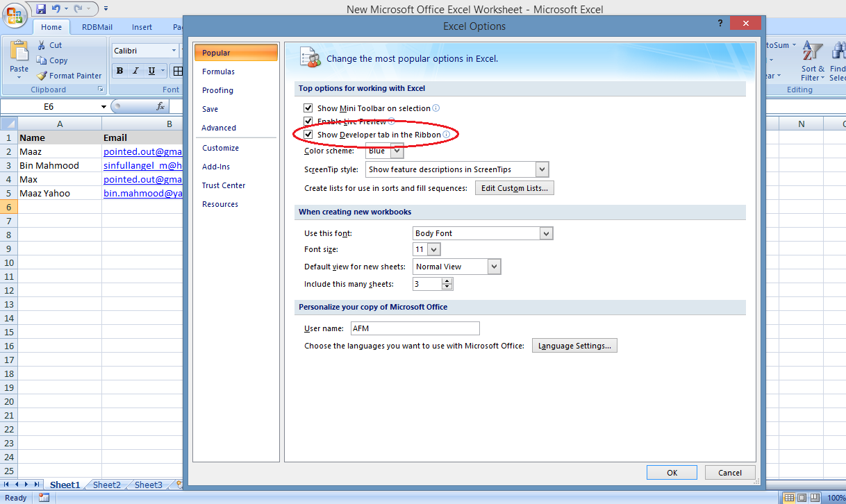Click the Paste clipboard icon

(x=19, y=51)
